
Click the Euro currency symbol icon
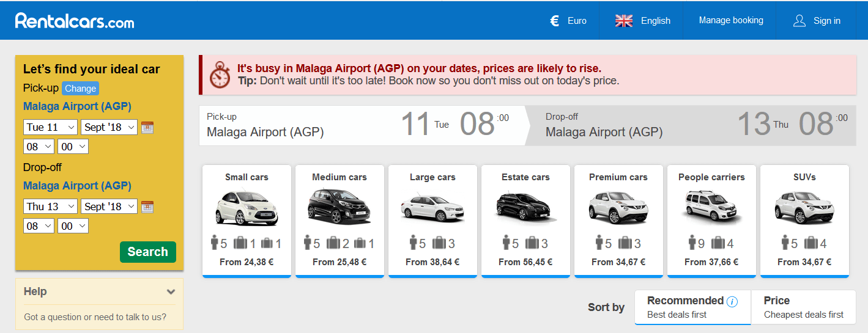[x=555, y=21]
